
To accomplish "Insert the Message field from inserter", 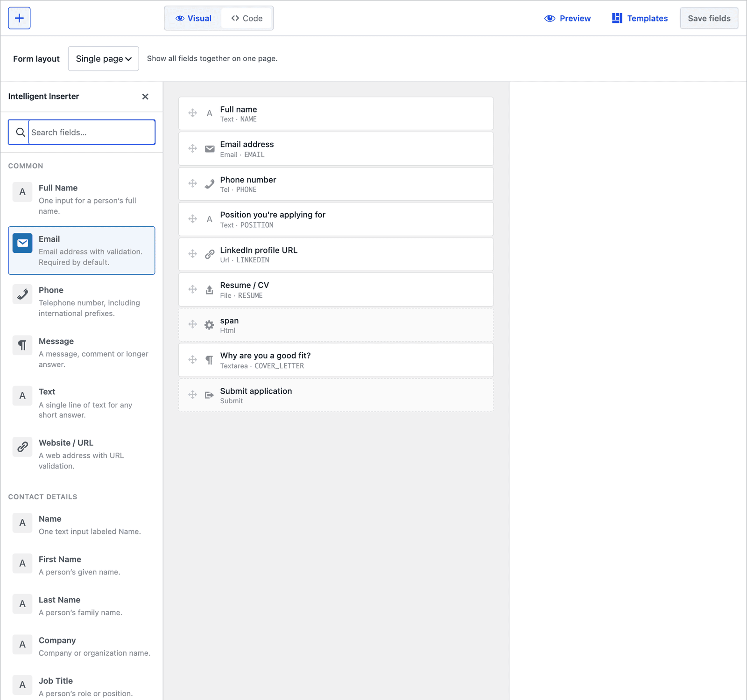I will (x=82, y=353).
